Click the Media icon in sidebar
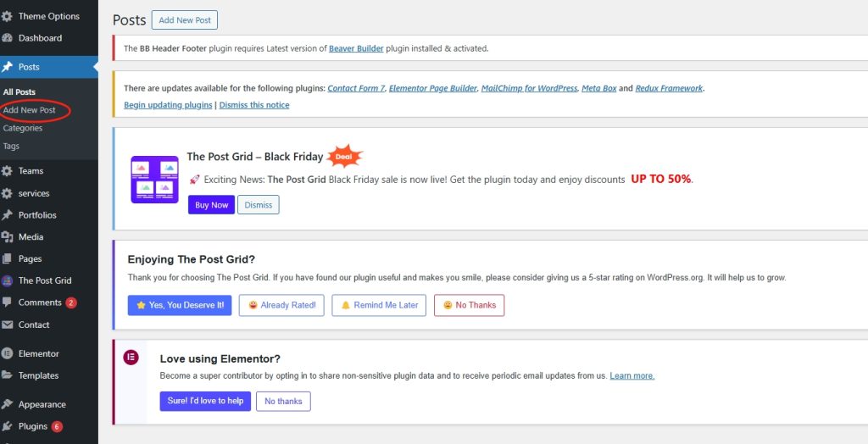The image size is (868, 444). tap(8, 237)
